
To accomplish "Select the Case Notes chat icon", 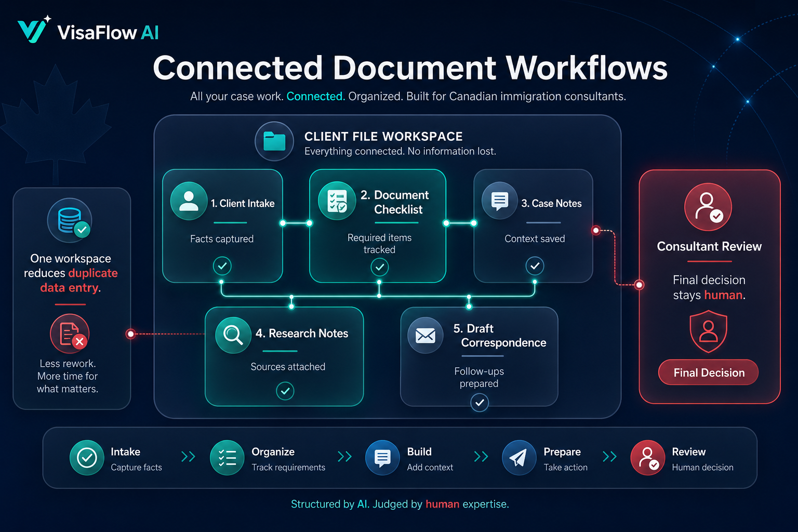I will point(500,201).
